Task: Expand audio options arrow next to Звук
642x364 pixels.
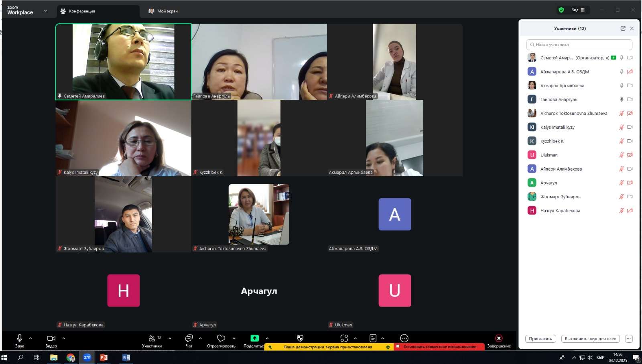Action: (30, 338)
